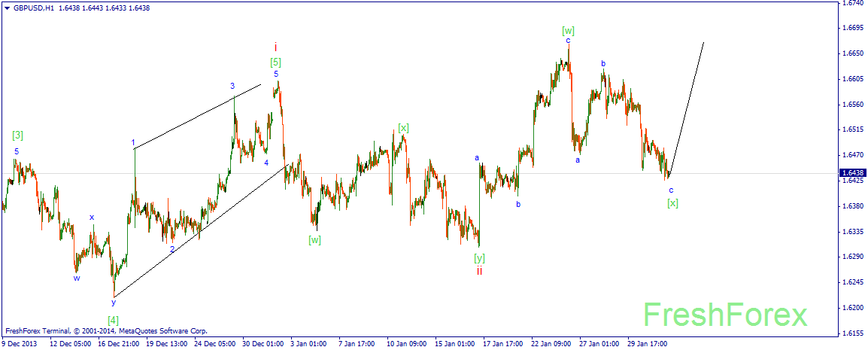The width and height of the screenshot is (868, 350).
Task: Click the 1.6155 price axis label
Action: click(853, 333)
